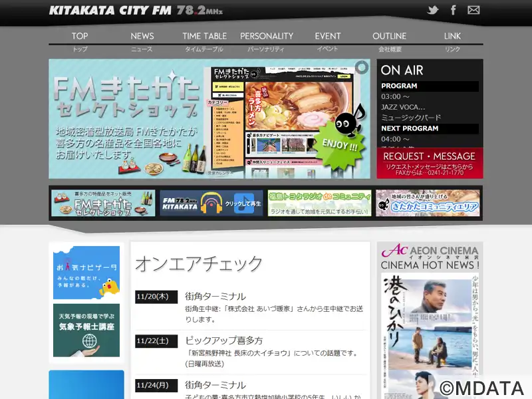Open the Twitter icon in header
The height and width of the screenshot is (399, 532).
(x=433, y=10)
